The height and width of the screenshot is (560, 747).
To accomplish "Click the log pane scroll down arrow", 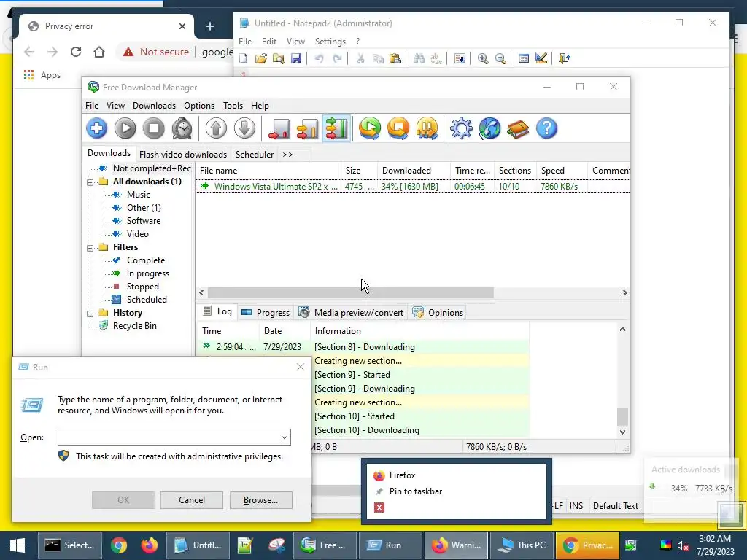I will [x=623, y=432].
